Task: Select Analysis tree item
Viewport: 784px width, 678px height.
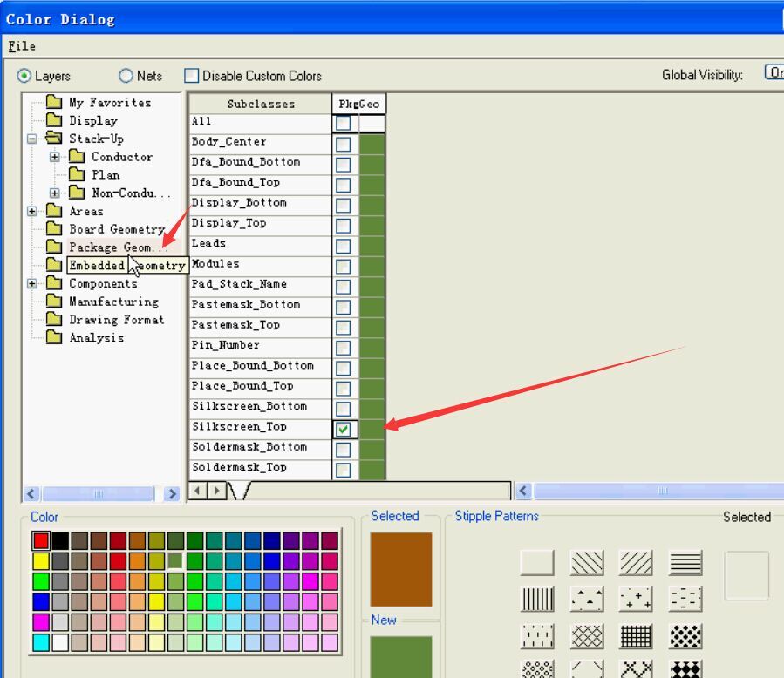Action: [97, 338]
